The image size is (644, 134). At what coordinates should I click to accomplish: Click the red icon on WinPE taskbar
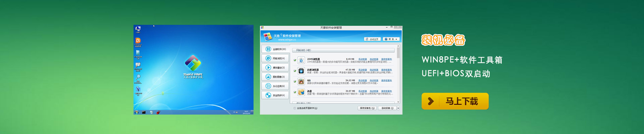click(x=158, y=113)
